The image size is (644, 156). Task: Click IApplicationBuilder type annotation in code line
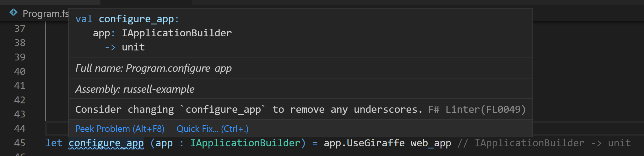pyautogui.click(x=246, y=143)
